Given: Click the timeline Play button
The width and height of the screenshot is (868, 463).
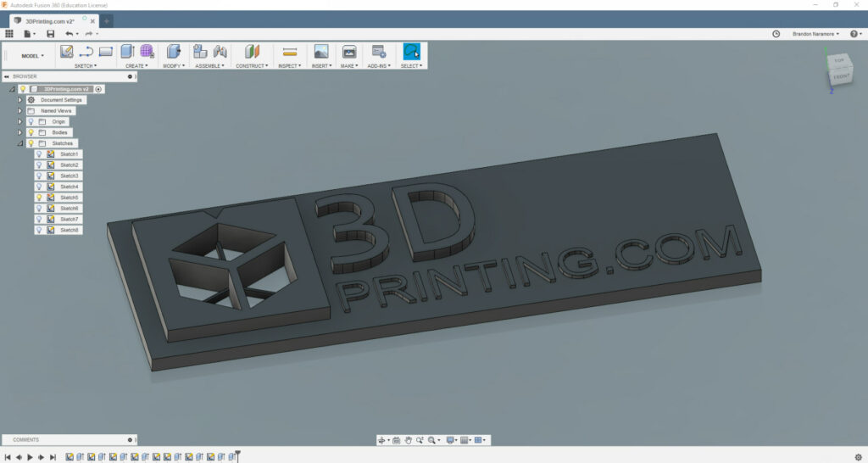Looking at the screenshot, I should [30, 457].
